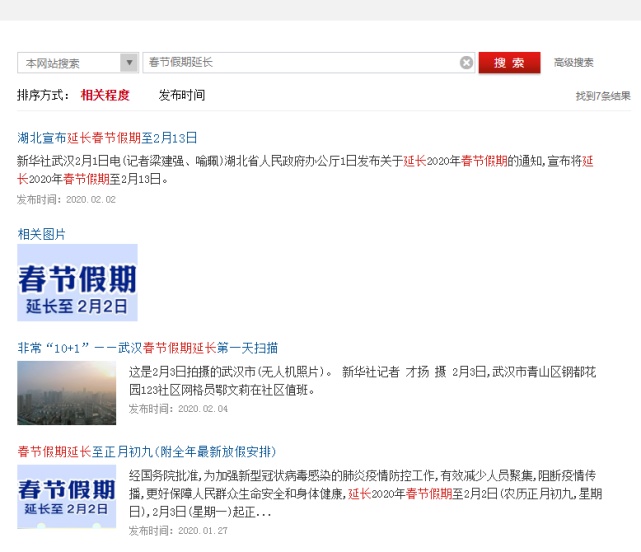Open the 非常"10+1" 武汉春节假期延长第一天扫描 article
Screen dimensions: 641x552
(x=148, y=348)
